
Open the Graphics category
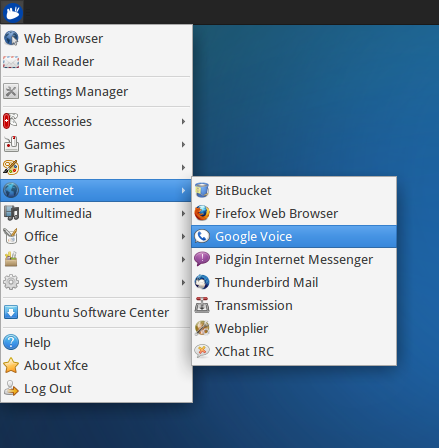coord(96,168)
